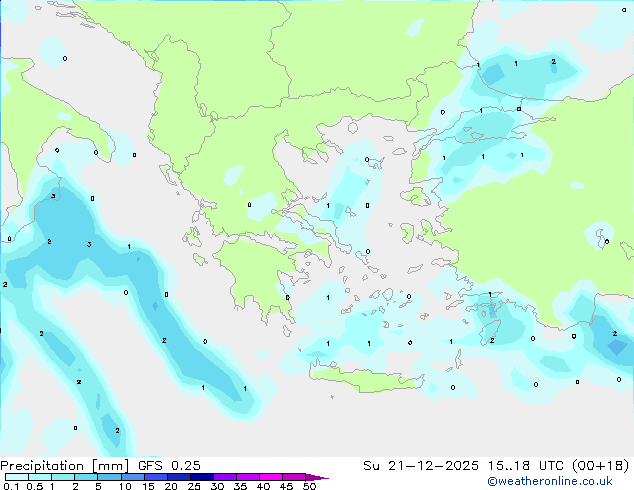This screenshot has width=634, height=490.
Task: Click the island of Crete on the map
Action: (x=366, y=380)
